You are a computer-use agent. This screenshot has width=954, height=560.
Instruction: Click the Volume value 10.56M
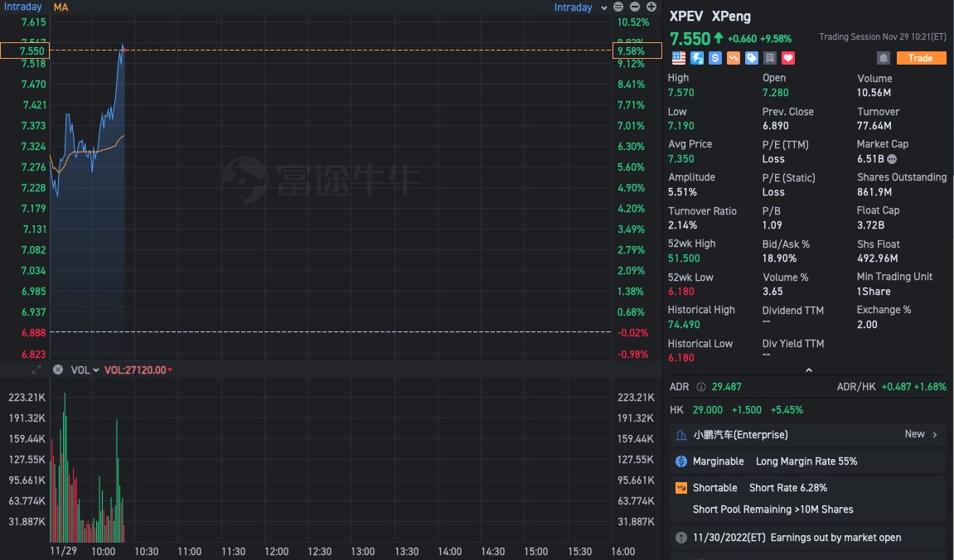(x=874, y=93)
